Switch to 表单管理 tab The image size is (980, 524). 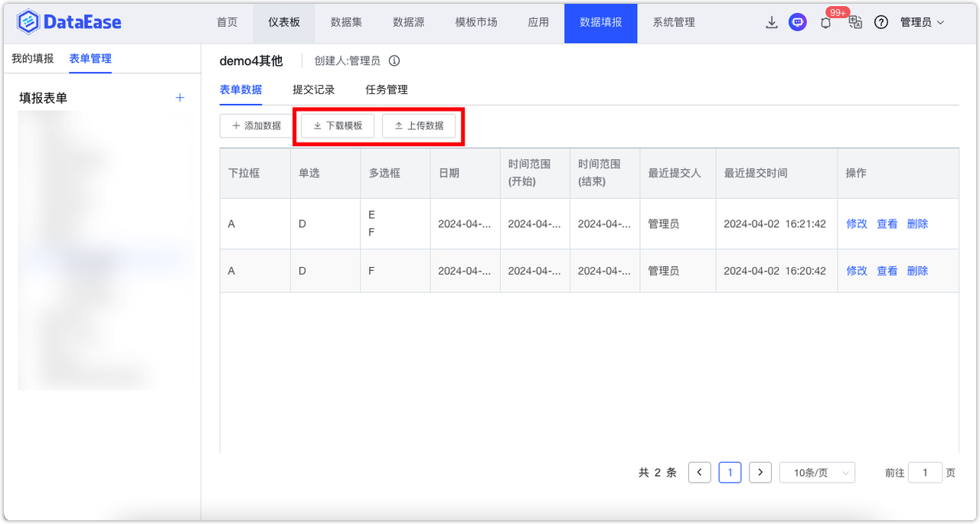90,59
